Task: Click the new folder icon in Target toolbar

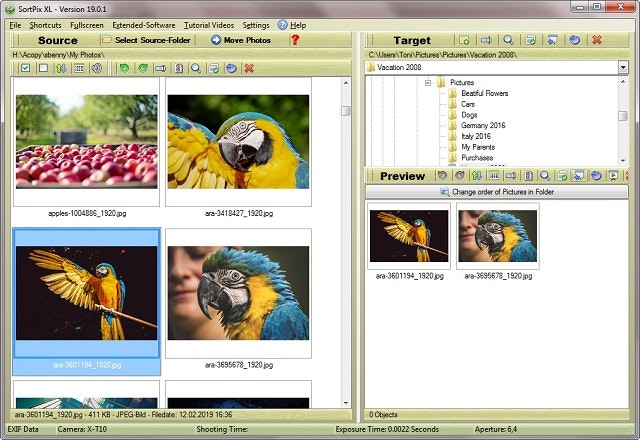Action: click(464, 40)
